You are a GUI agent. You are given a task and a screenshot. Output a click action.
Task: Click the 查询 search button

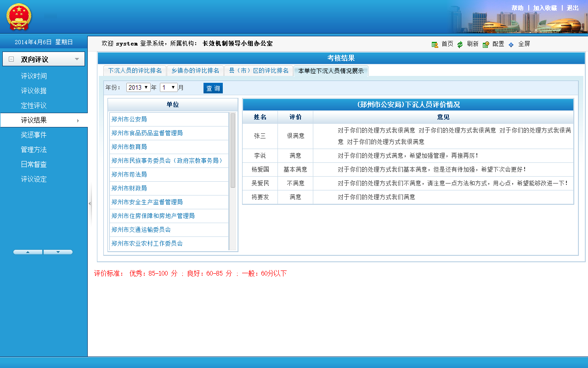(x=213, y=88)
